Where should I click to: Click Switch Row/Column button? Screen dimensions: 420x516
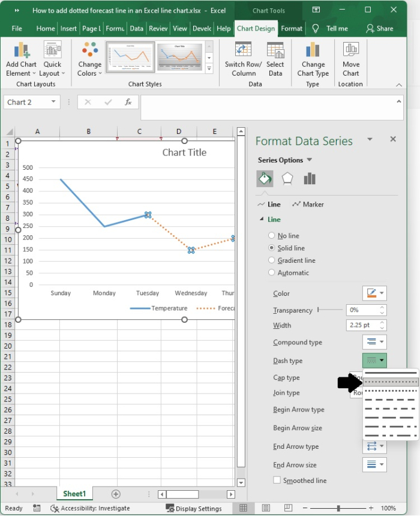pos(243,59)
